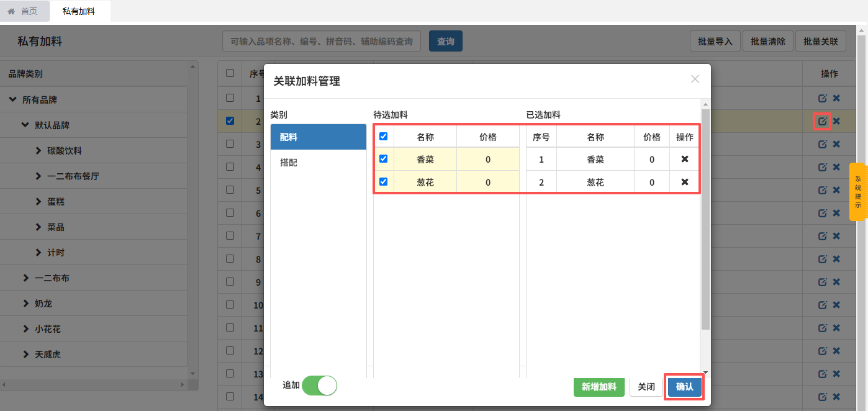Click the delete icon for row 4
Screen dimensions: 868x411
pos(836,167)
